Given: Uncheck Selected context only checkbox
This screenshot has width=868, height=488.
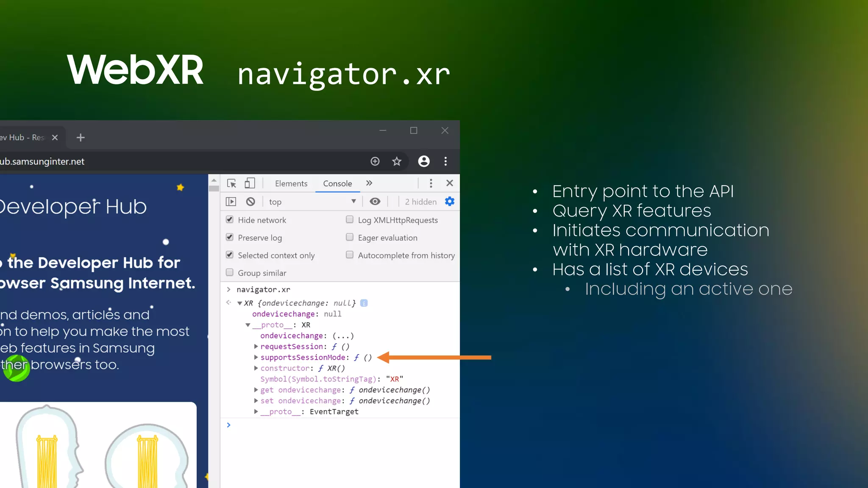Looking at the screenshot, I should tap(230, 255).
